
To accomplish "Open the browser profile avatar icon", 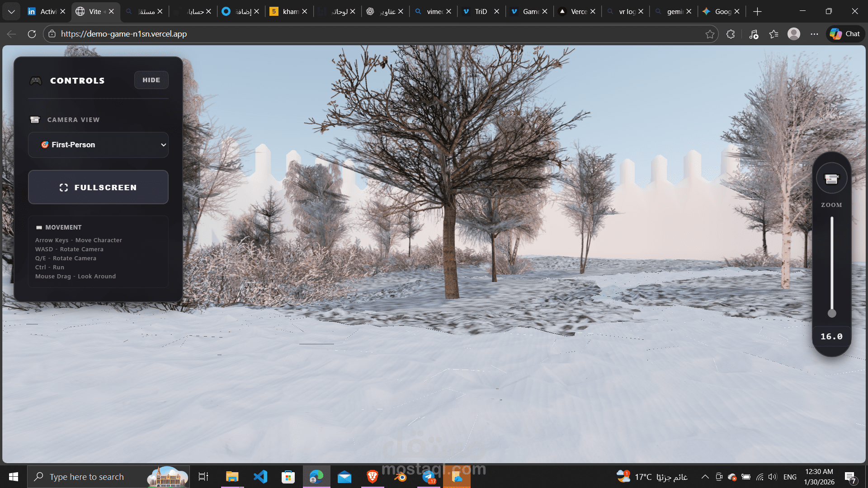I will tap(793, 34).
